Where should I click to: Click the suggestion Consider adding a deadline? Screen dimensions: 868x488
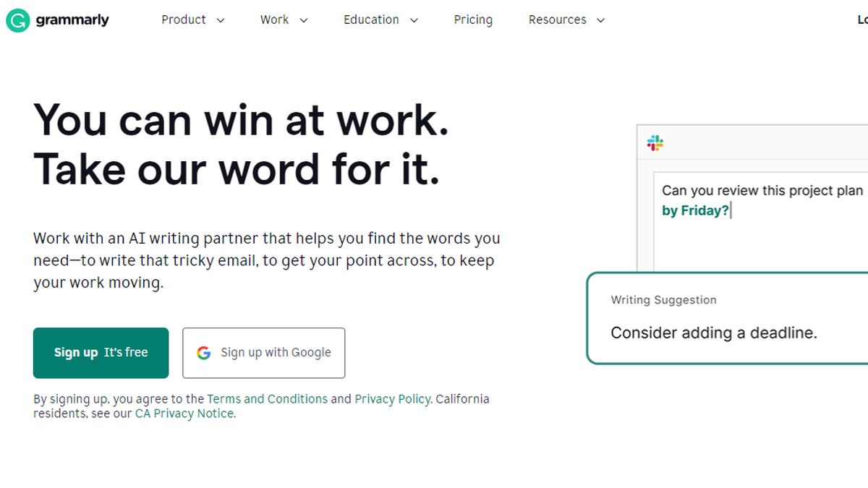coord(714,333)
